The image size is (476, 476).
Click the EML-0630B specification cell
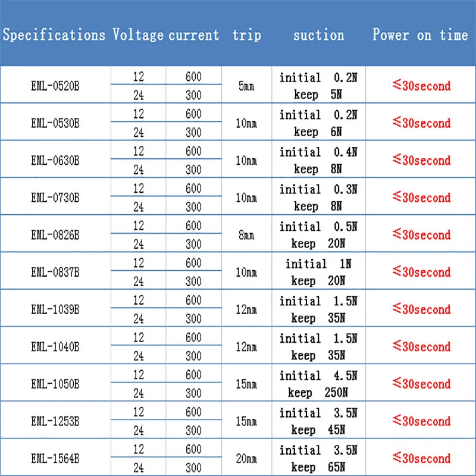(x=55, y=161)
